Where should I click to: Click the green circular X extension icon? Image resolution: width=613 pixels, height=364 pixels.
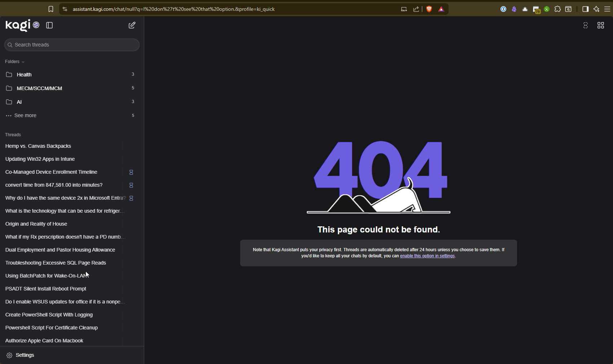[x=547, y=9]
